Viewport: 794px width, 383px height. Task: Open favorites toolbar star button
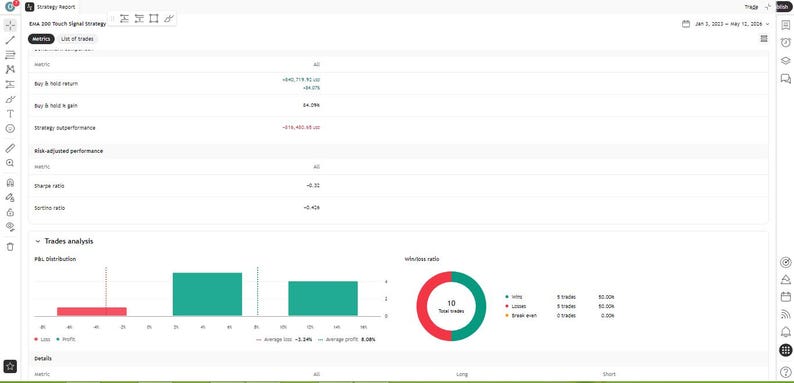click(x=10, y=365)
